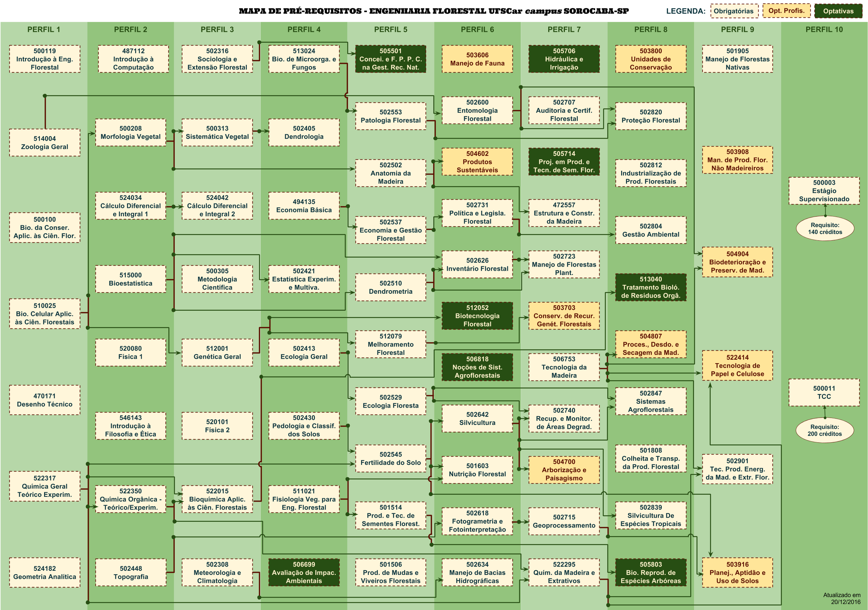Click the Atualizado em 20/12/2016 note
868x610 pixels.
pyautogui.click(x=842, y=598)
